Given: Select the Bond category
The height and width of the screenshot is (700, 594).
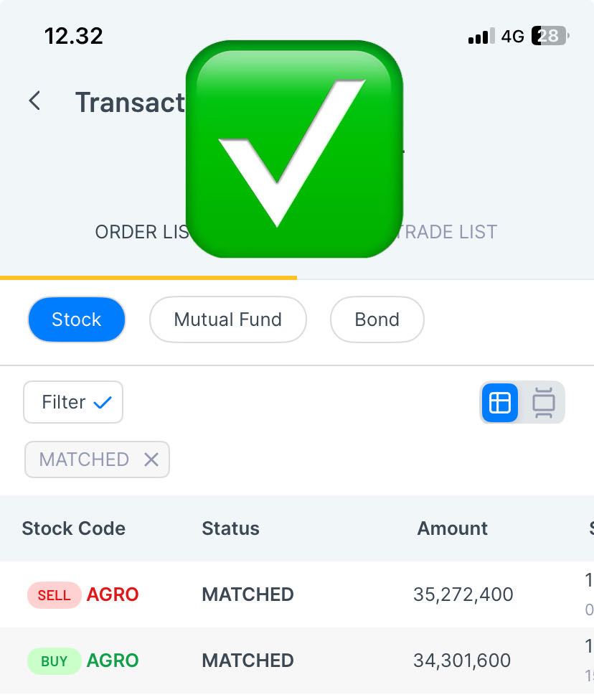Looking at the screenshot, I should pos(377,319).
